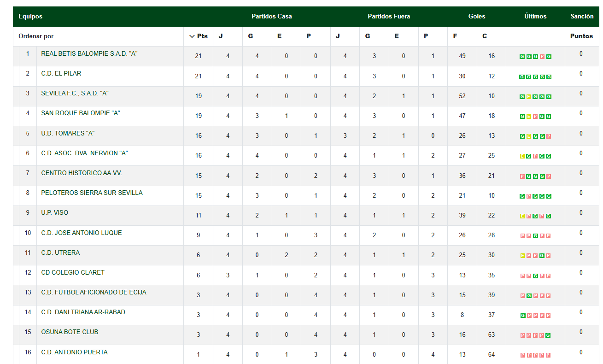This screenshot has width=603, height=364.
Task: Click the first result badge for Real Betis
Action: click(522, 57)
